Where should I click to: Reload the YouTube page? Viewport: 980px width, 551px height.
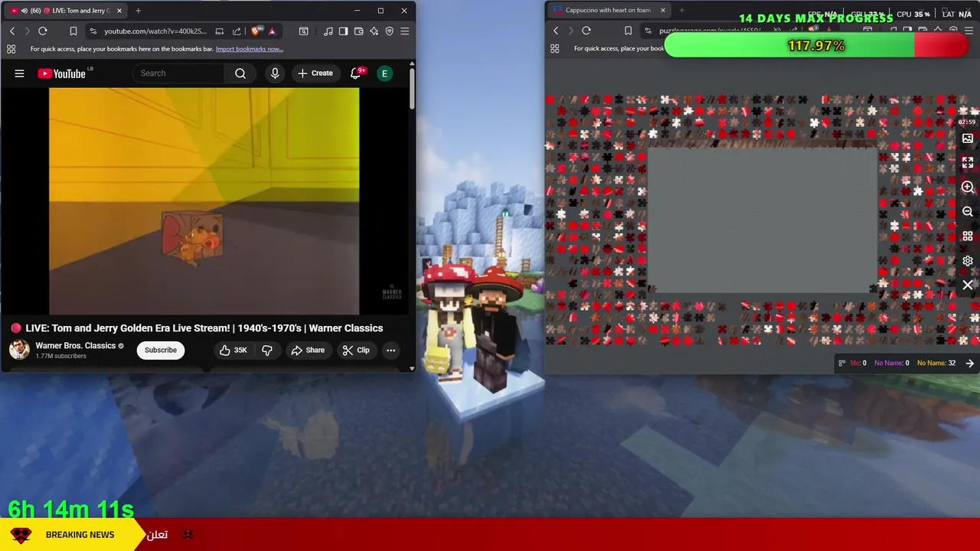[43, 31]
